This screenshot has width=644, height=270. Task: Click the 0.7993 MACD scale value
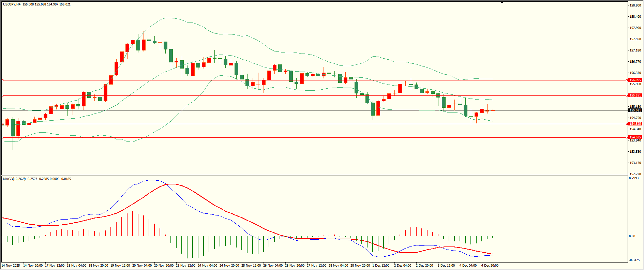[634, 178]
